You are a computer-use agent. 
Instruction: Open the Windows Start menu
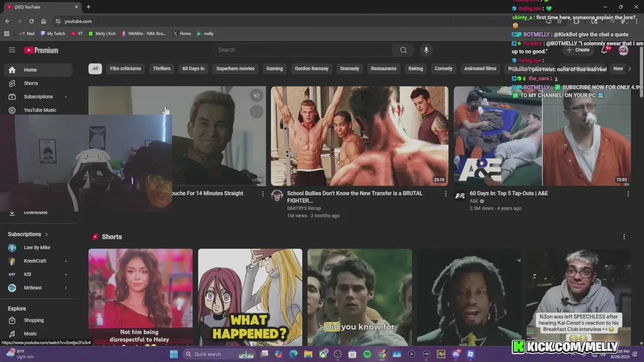(174, 354)
